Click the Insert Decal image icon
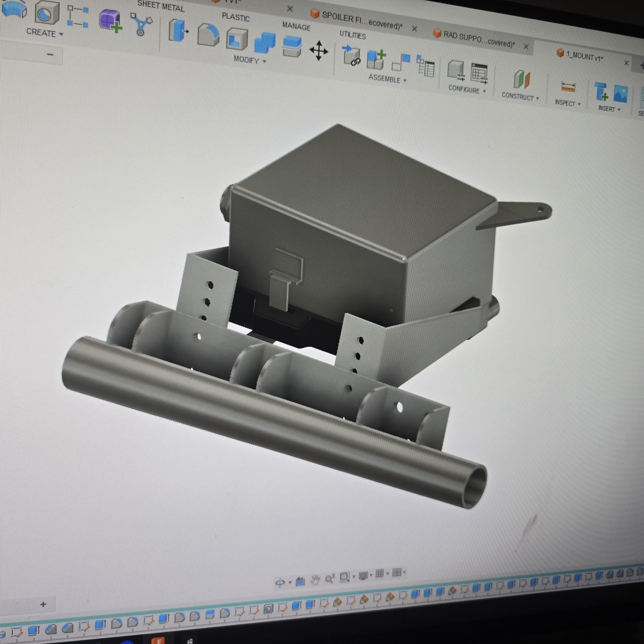Viewport: 644px width, 644px height. coord(620,93)
